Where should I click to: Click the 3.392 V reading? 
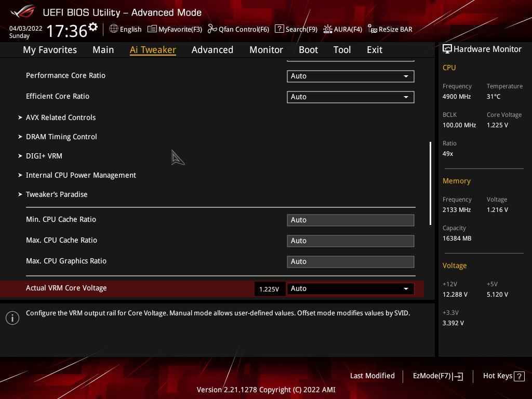[453, 323]
